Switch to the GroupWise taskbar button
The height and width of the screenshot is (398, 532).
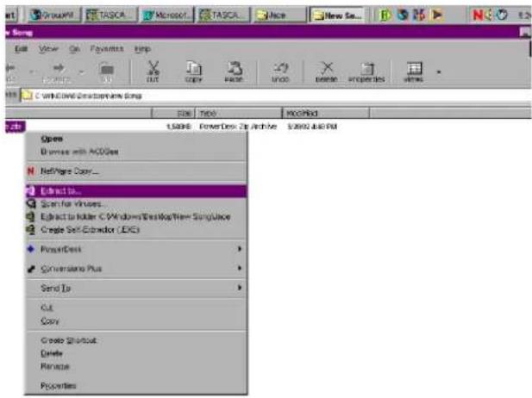54,15
